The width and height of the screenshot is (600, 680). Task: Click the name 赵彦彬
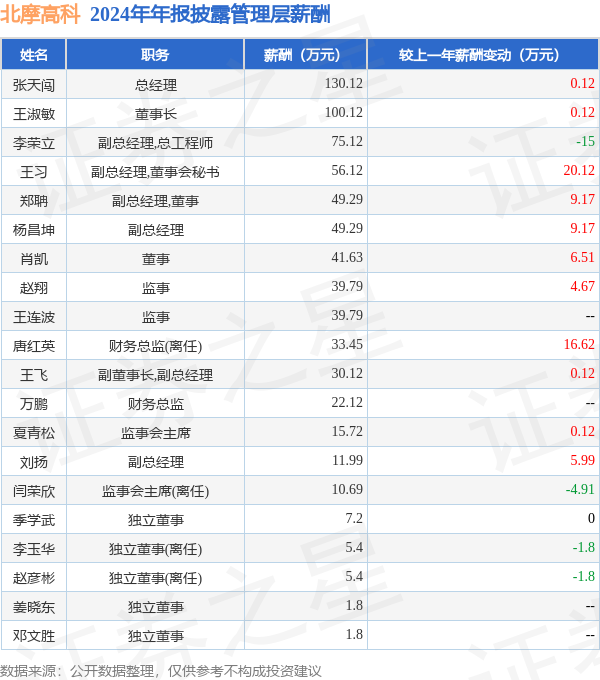[34, 579]
